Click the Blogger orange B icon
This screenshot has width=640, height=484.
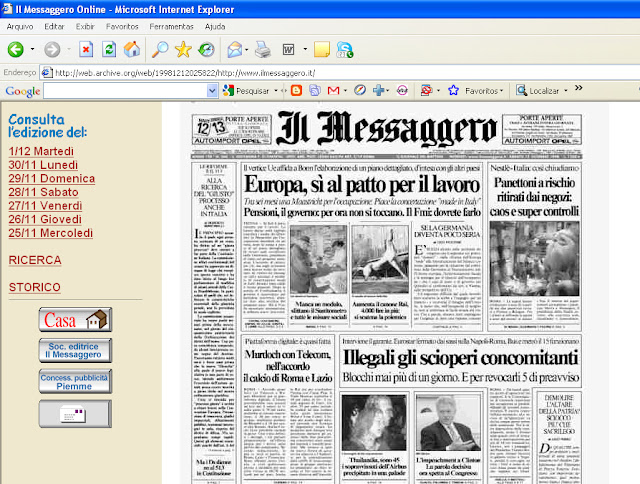click(x=296, y=90)
